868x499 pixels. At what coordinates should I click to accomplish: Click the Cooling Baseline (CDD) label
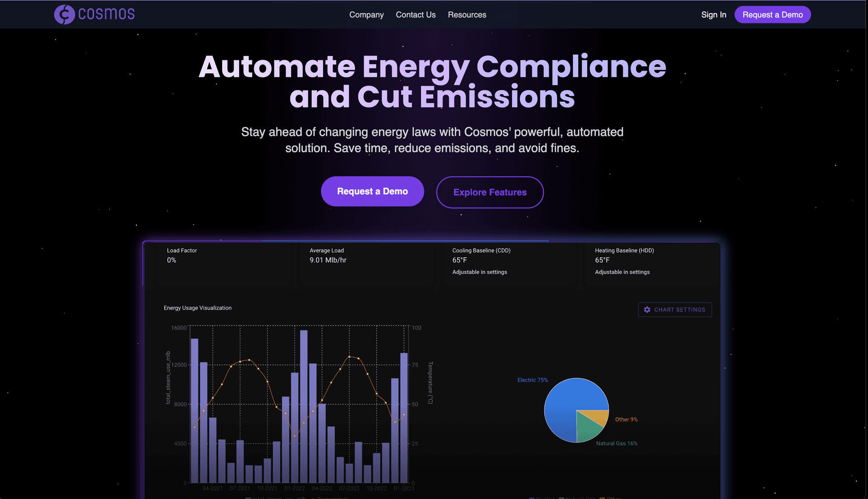tap(481, 250)
